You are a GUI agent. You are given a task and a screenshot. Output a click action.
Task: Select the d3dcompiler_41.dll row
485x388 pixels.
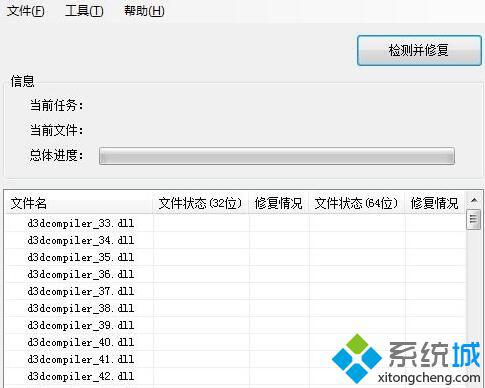click(235, 359)
